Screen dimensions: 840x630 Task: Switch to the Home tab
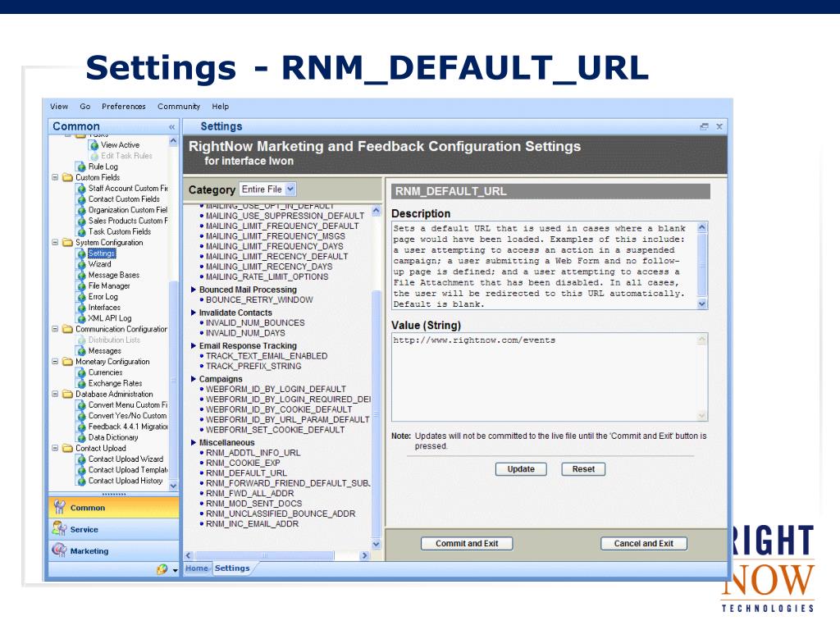[x=197, y=568]
